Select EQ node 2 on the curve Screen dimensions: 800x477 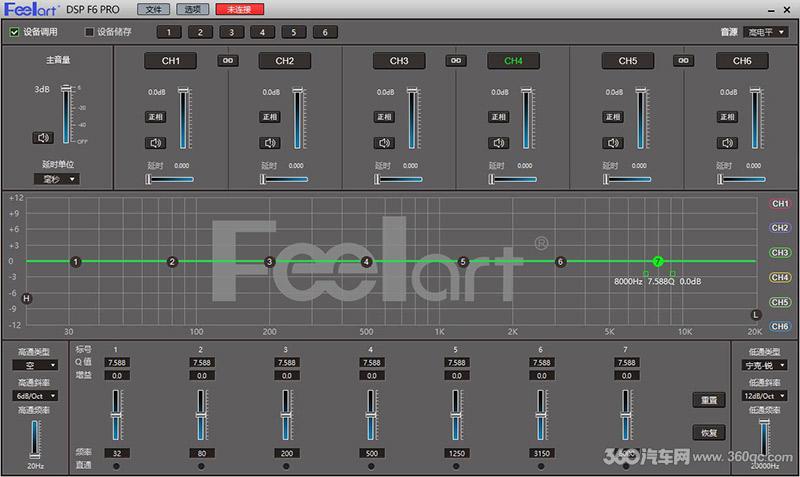click(x=172, y=262)
